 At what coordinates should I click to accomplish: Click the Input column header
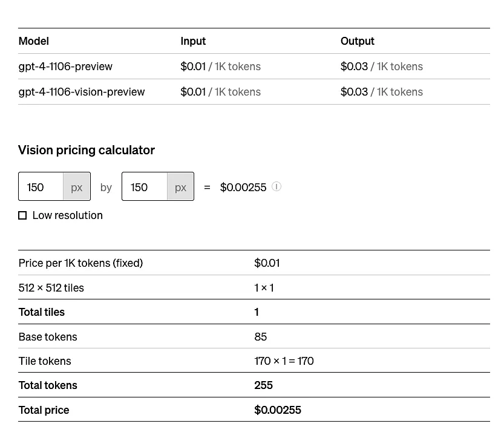pos(193,41)
